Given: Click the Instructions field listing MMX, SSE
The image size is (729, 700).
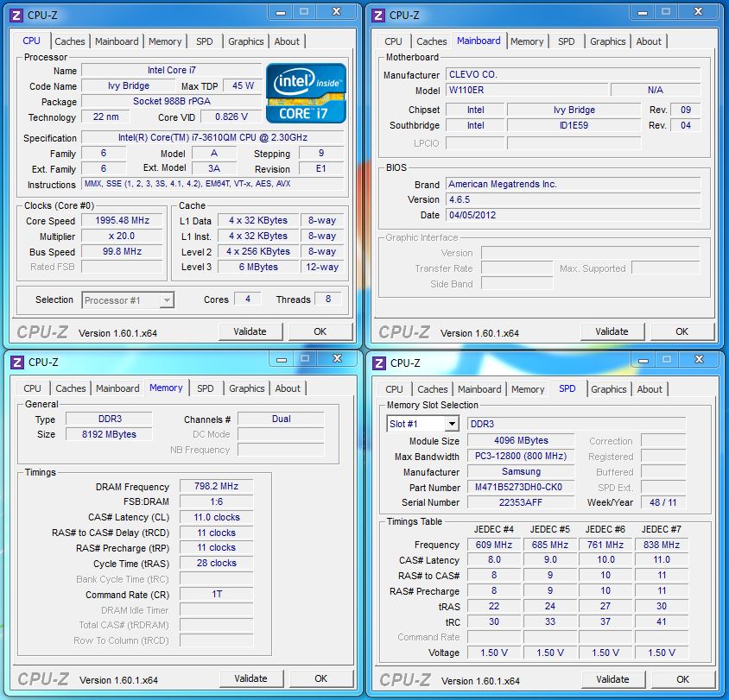Looking at the screenshot, I should [x=212, y=184].
